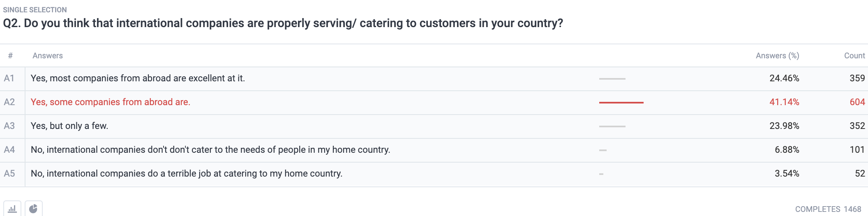Click the count 604 for A2
The width and height of the screenshot is (868, 216).
857,102
